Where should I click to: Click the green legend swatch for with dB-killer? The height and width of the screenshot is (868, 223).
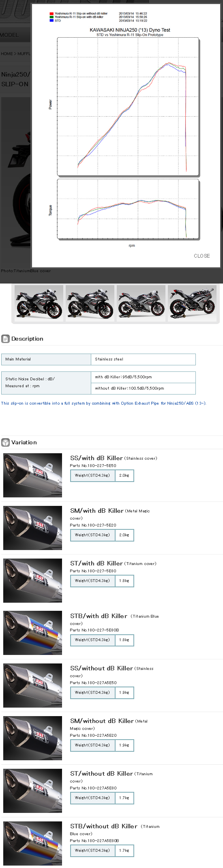coord(51,17)
